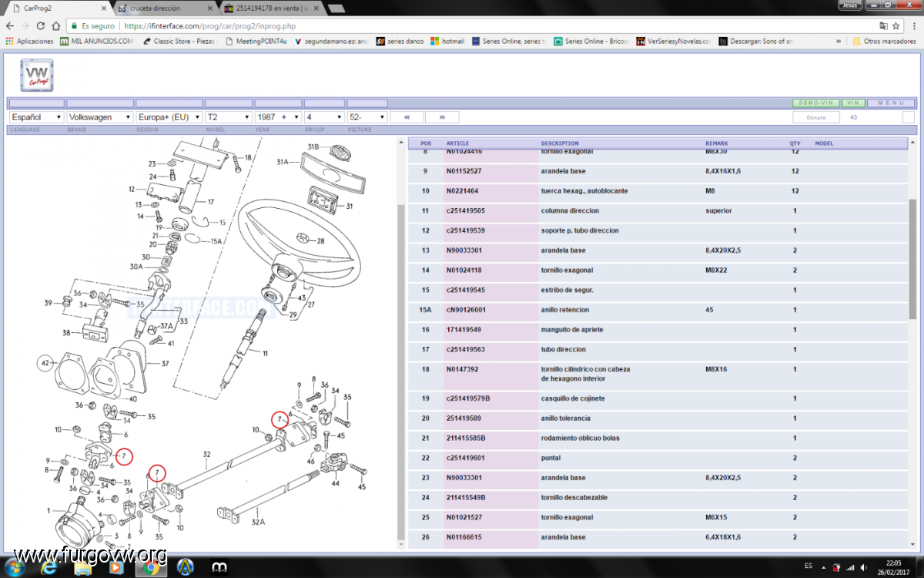The height and width of the screenshot is (578, 924).
Task: Click part 28 steering wheel hub label
Action: tap(320, 241)
